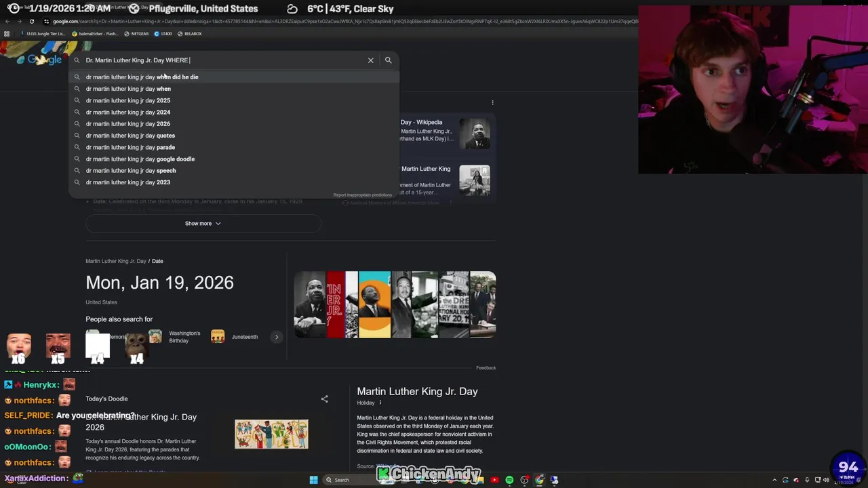Expand the 'Show more' section

(x=203, y=224)
